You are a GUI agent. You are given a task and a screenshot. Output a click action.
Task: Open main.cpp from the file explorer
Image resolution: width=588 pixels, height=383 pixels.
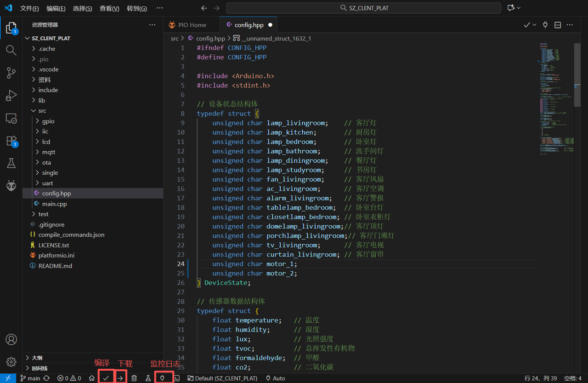(54, 204)
